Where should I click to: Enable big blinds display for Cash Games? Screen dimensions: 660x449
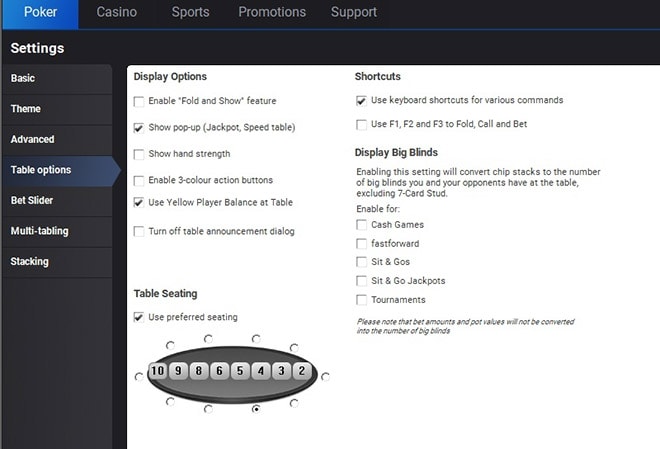pyautogui.click(x=361, y=225)
